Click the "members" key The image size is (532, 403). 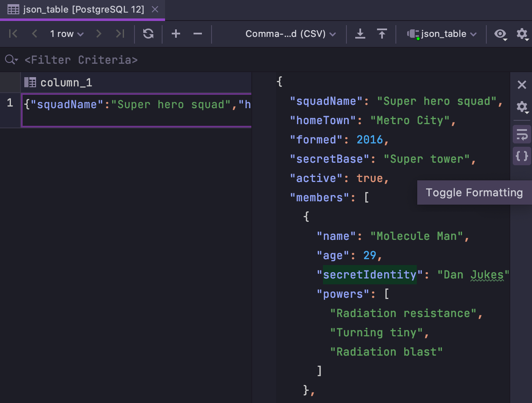(x=320, y=198)
